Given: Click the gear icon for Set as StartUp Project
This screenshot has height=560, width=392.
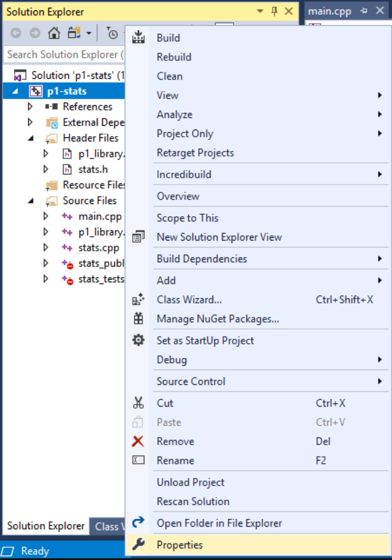Looking at the screenshot, I should coord(139,341).
